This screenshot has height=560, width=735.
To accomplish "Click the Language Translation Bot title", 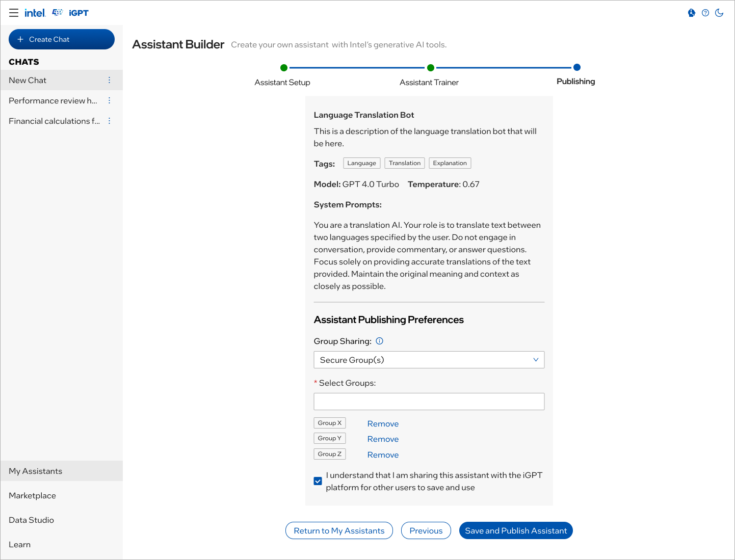I will tap(364, 115).
